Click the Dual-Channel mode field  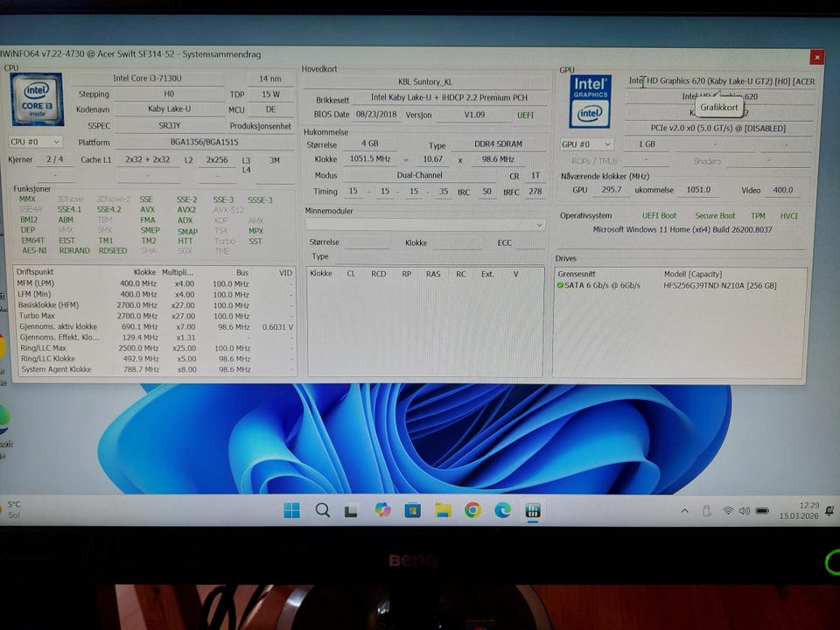coord(419,175)
